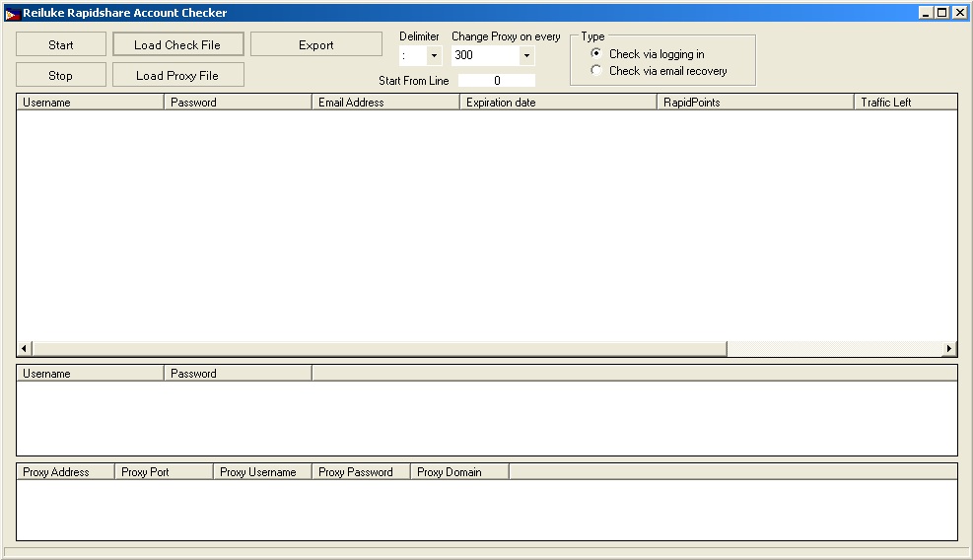The image size is (973, 560).
Task: Export the checked accounts list
Action: click(315, 44)
